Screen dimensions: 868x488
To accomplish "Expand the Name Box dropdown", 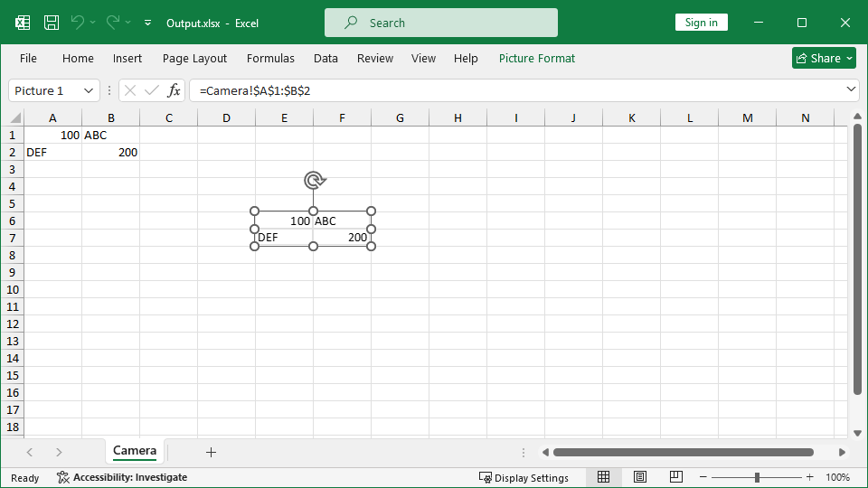I will (x=89, y=90).
